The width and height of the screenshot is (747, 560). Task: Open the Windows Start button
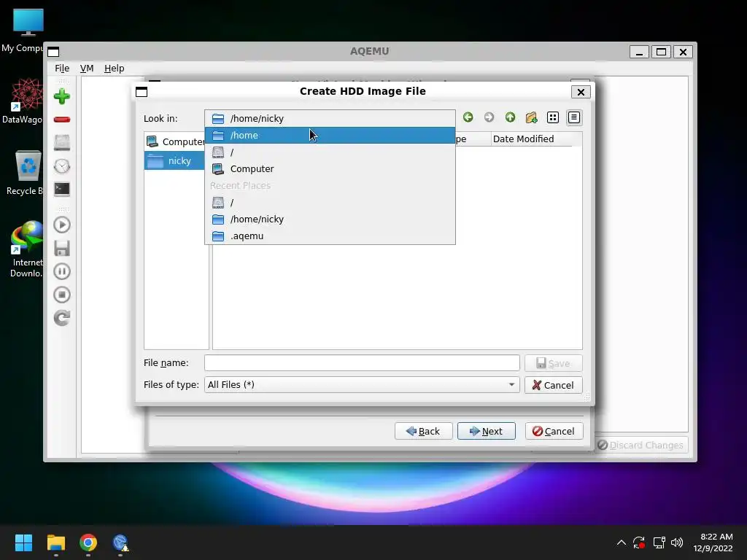(23, 542)
